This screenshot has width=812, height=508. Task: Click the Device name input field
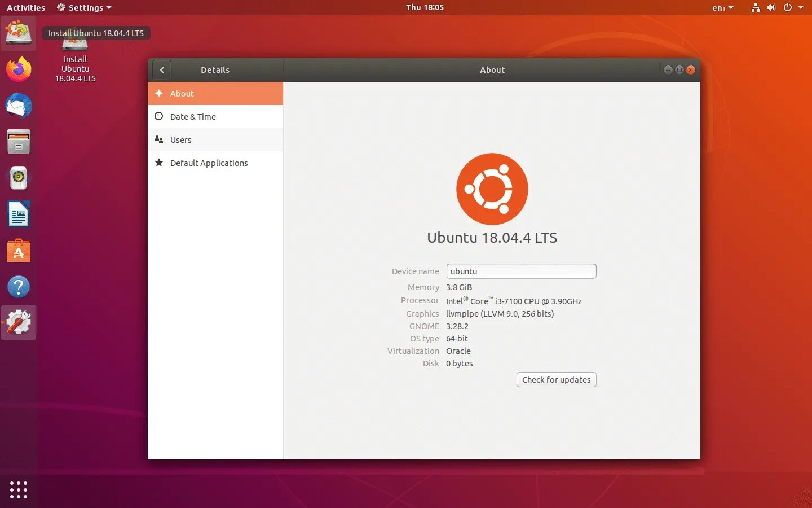pyautogui.click(x=522, y=271)
